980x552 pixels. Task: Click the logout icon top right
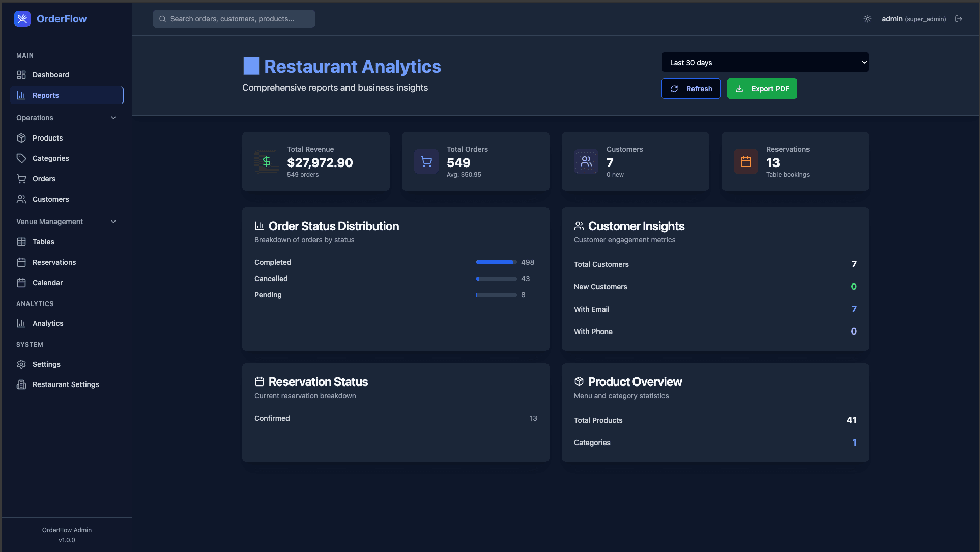[959, 18]
